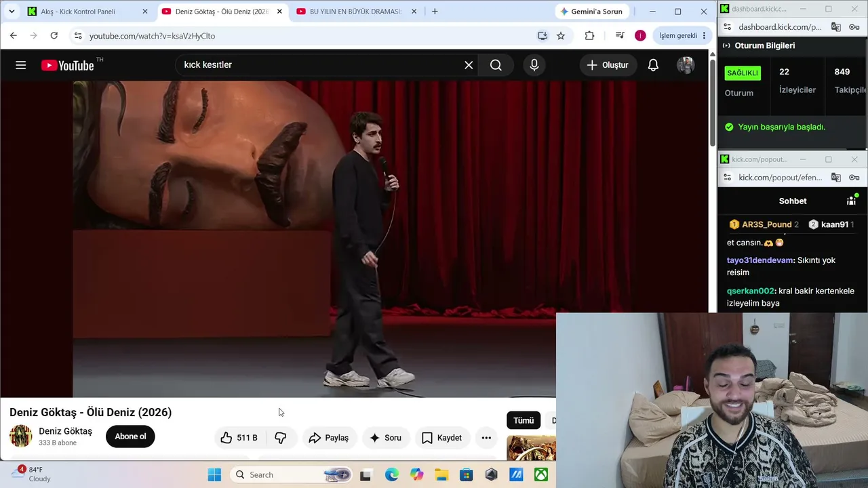Open the Chrome profile avatar
Image resolution: width=868 pixels, height=488 pixels.
640,36
